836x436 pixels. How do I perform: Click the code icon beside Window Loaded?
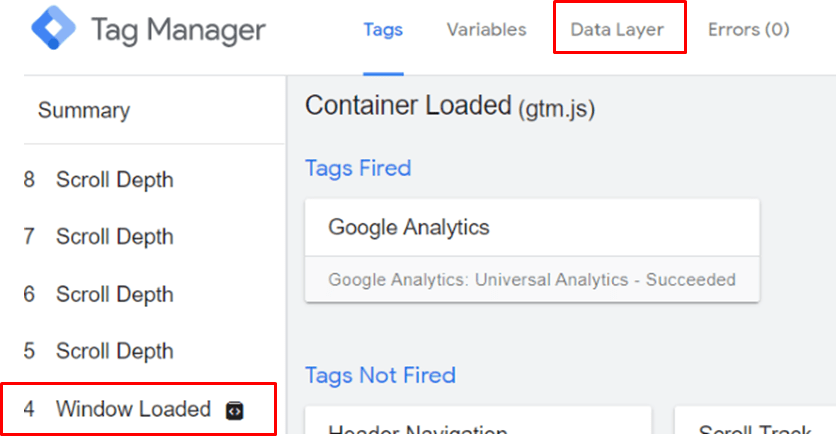click(x=235, y=410)
